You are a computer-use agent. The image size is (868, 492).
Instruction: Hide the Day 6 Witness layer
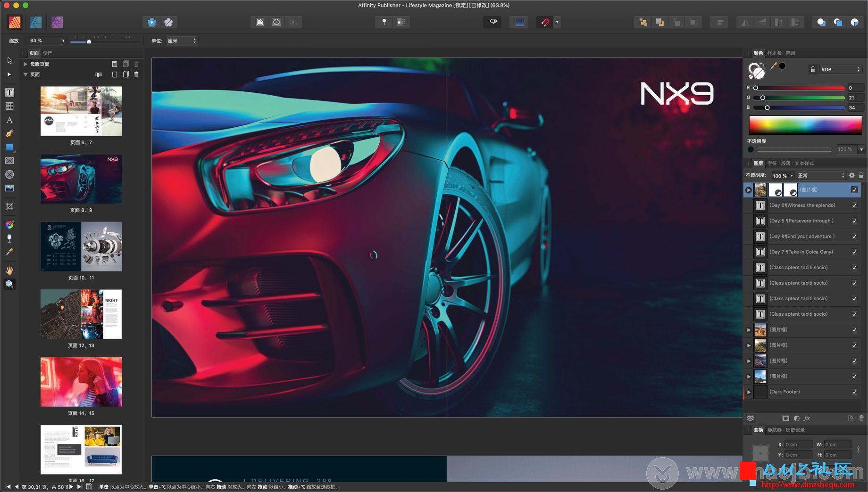point(854,205)
